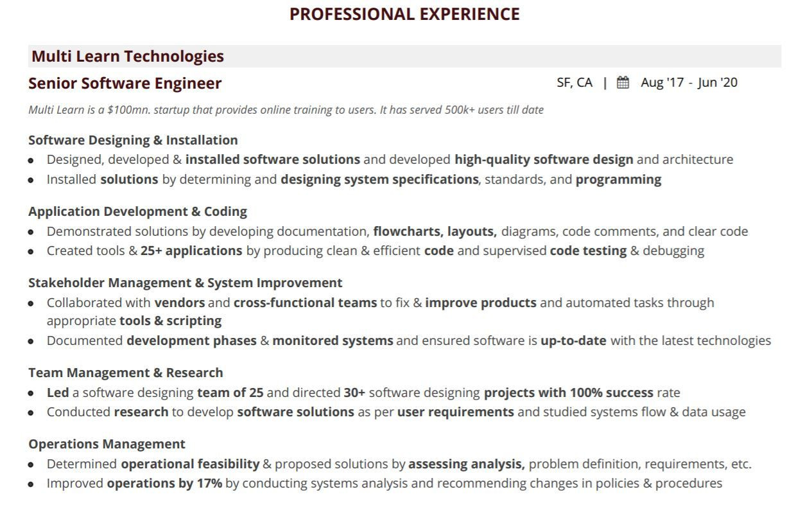
Task: Click the Team Management & Research subheading
Action: pos(126,373)
